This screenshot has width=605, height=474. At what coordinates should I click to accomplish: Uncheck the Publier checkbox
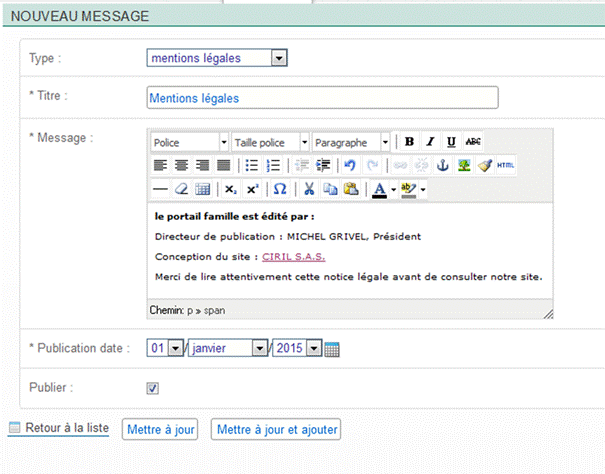pos(153,388)
